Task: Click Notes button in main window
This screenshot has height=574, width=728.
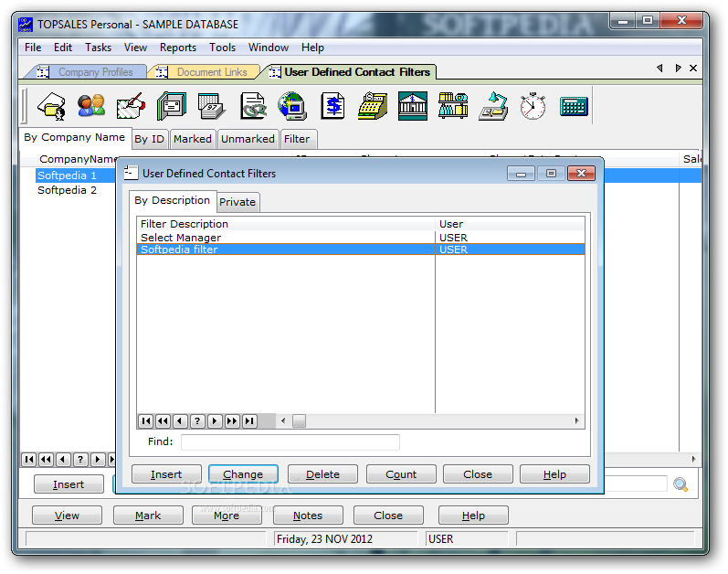Action: click(x=308, y=516)
